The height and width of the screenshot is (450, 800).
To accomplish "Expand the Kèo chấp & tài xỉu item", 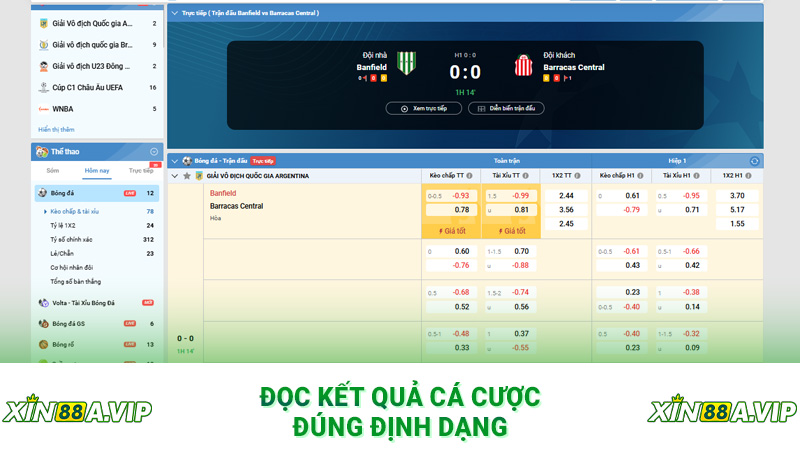I will [x=46, y=212].
